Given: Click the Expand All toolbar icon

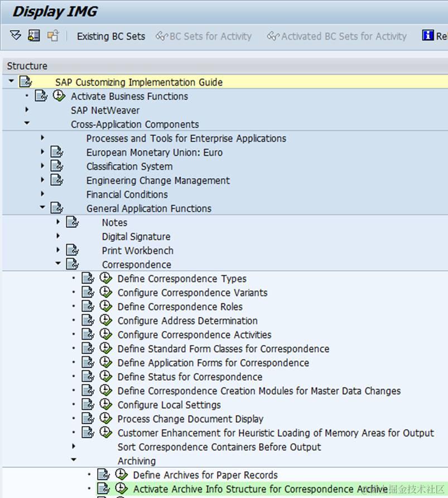Looking at the screenshot, I should [15, 35].
